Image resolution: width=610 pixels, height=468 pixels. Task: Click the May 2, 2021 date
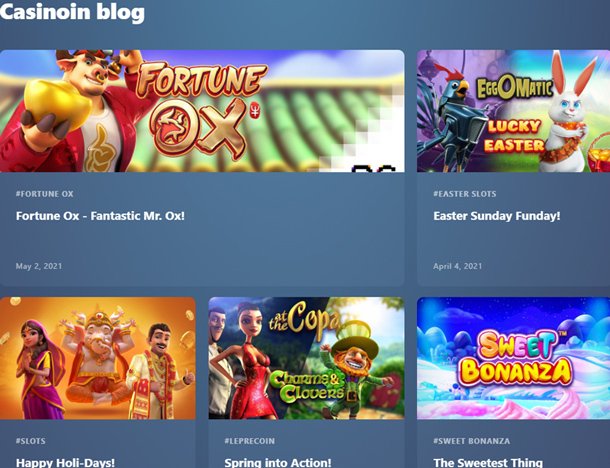[x=39, y=266]
